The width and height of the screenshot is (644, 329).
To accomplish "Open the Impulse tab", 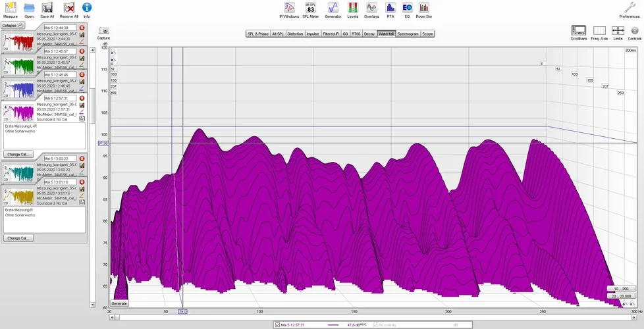I will (x=313, y=34).
